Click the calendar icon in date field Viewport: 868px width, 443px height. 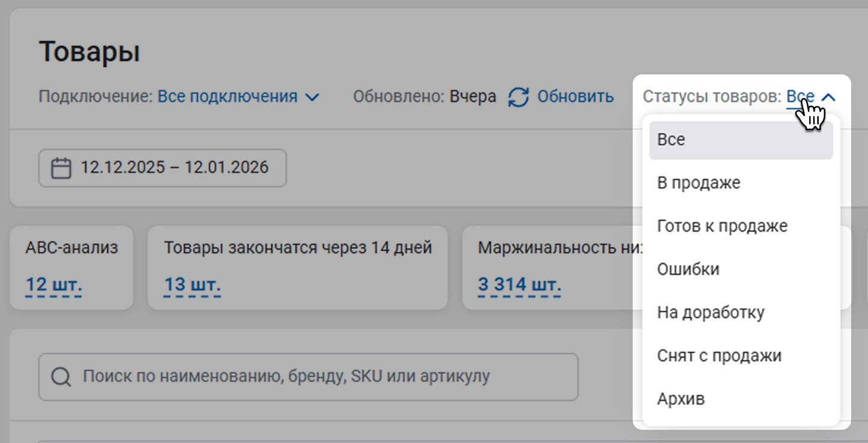[x=61, y=167]
